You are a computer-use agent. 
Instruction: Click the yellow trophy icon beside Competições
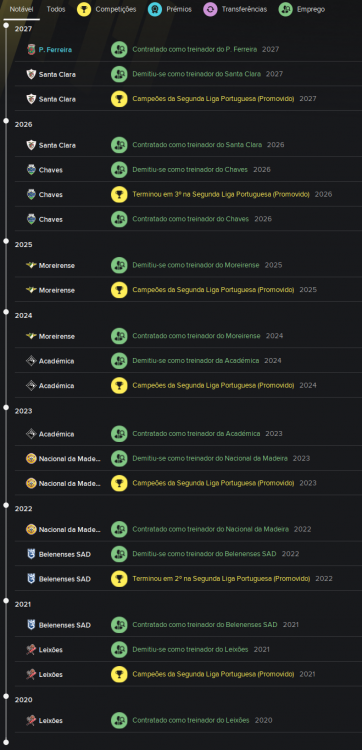(84, 10)
